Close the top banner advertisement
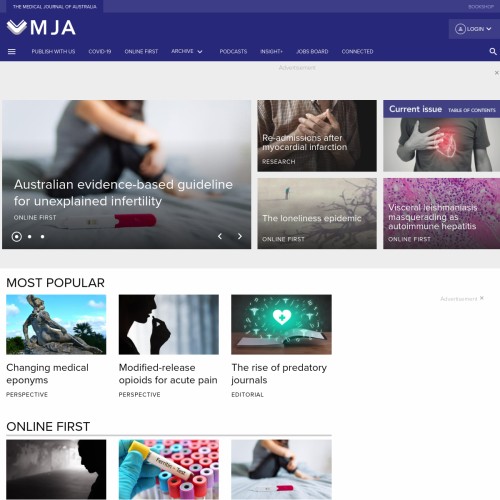Image resolution: width=500 pixels, height=500 pixels. tap(497, 73)
